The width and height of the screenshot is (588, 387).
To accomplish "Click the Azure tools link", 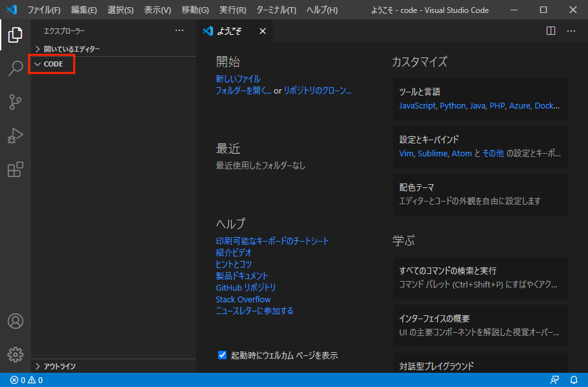I will click(520, 106).
